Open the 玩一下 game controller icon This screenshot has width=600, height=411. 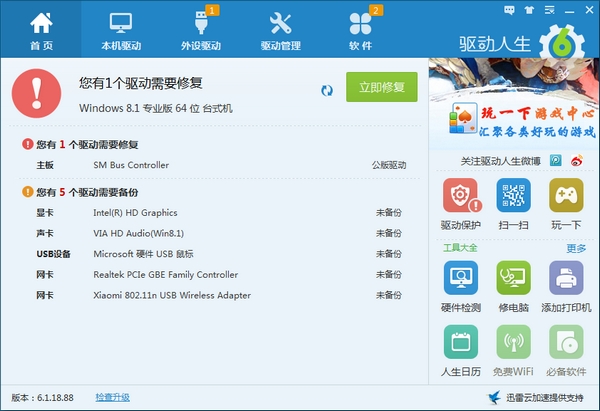click(x=566, y=197)
